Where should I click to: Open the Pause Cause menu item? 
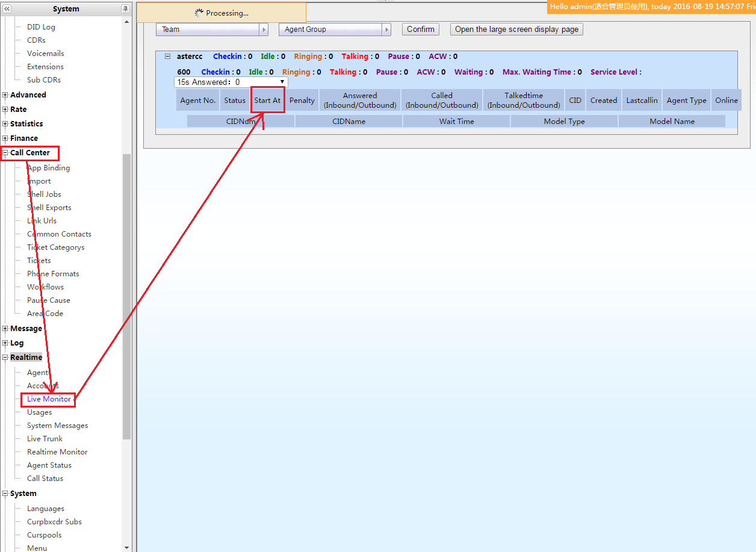(x=49, y=300)
